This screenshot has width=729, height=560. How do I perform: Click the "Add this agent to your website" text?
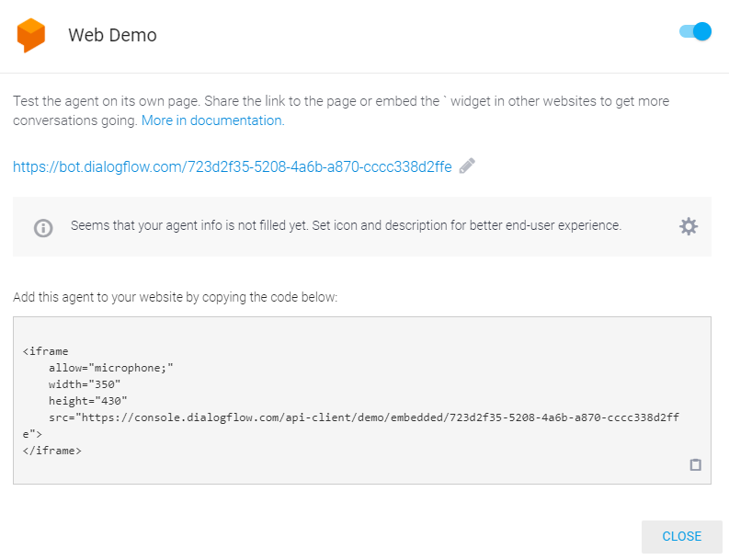[x=176, y=297]
